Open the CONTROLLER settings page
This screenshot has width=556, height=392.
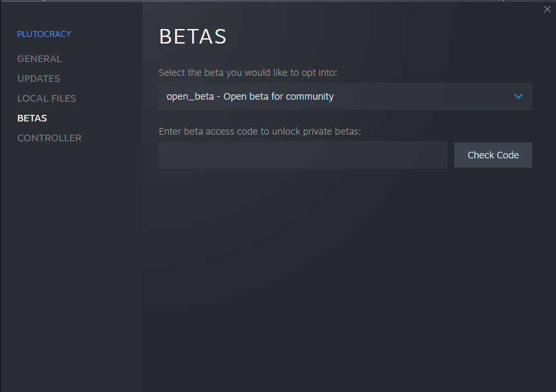tap(50, 138)
